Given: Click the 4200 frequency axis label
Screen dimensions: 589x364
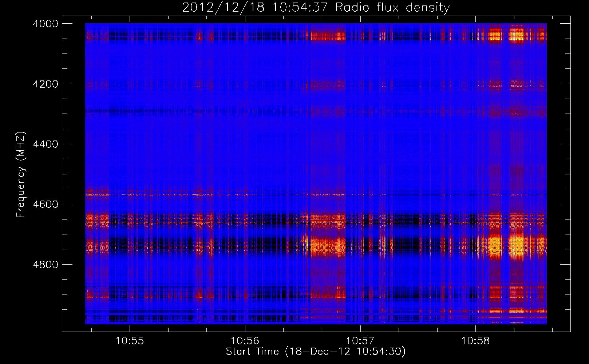Looking at the screenshot, I should pos(46,84).
